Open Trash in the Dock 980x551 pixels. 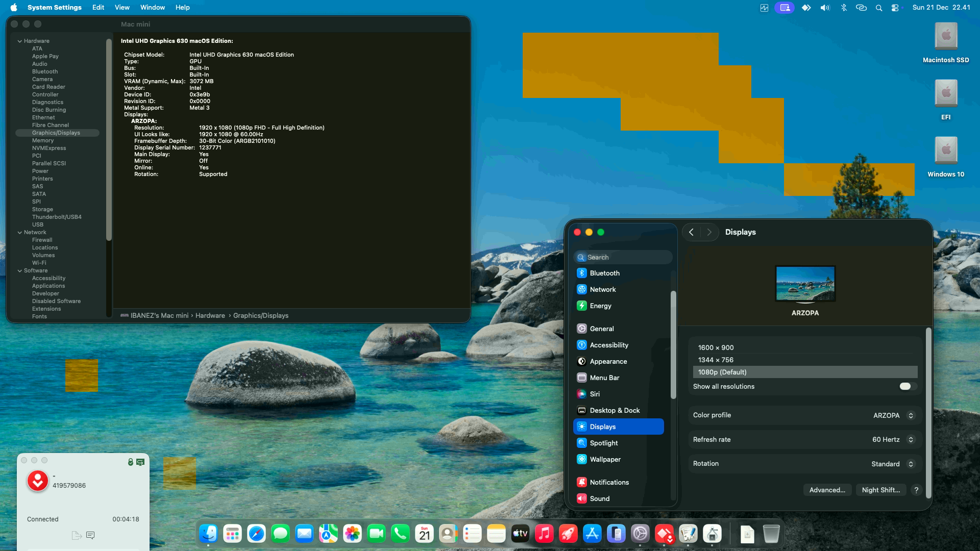pyautogui.click(x=771, y=534)
